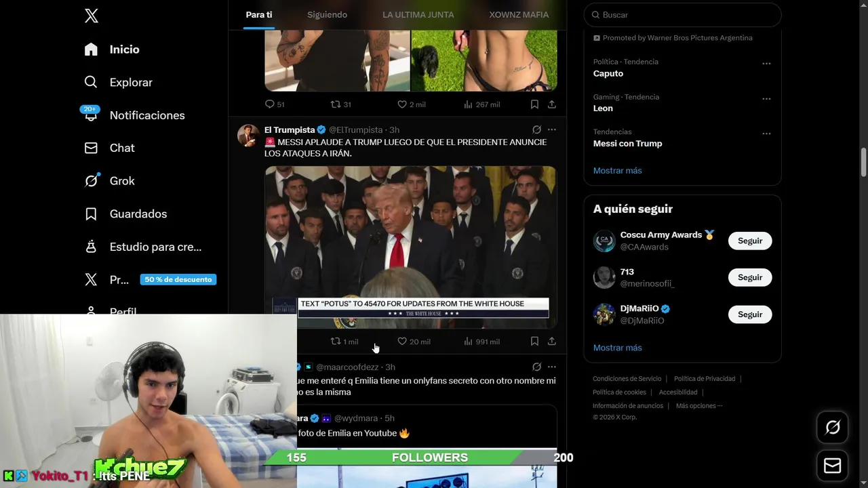Click the Chat envelope icon in sidebar
Screen dimensions: 868x488
click(91, 148)
